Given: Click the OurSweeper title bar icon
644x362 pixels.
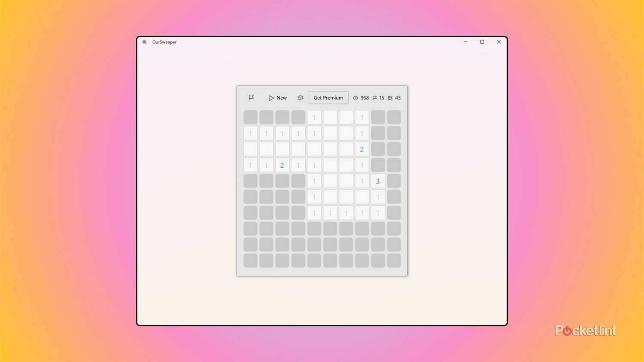Looking at the screenshot, I should (x=144, y=42).
